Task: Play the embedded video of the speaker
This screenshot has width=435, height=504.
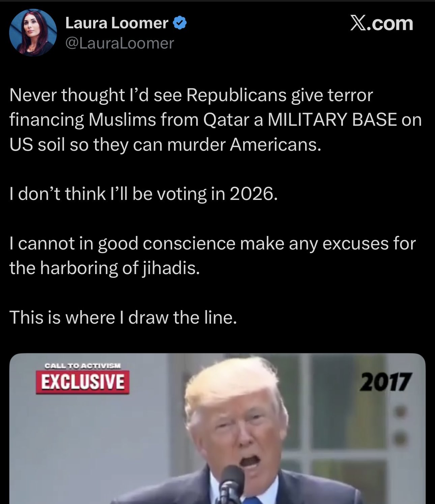Action: [217, 428]
